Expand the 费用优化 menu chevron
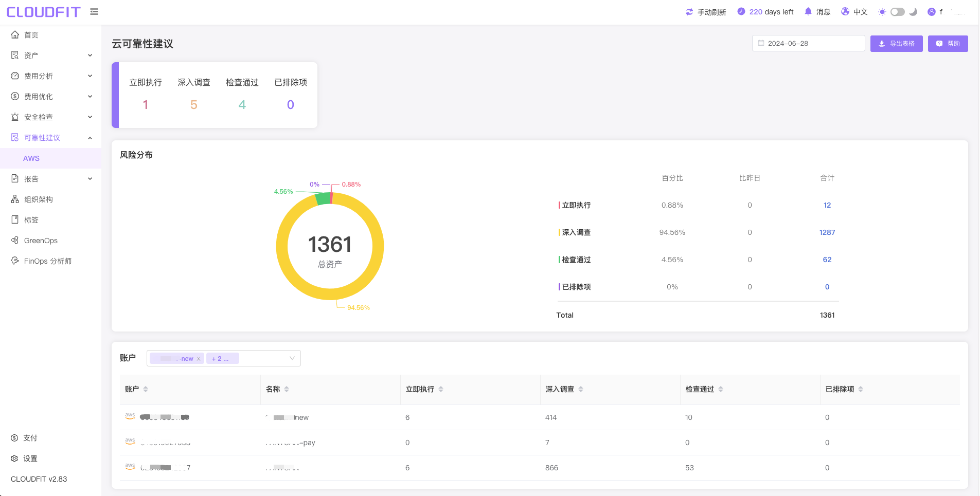 coord(90,97)
